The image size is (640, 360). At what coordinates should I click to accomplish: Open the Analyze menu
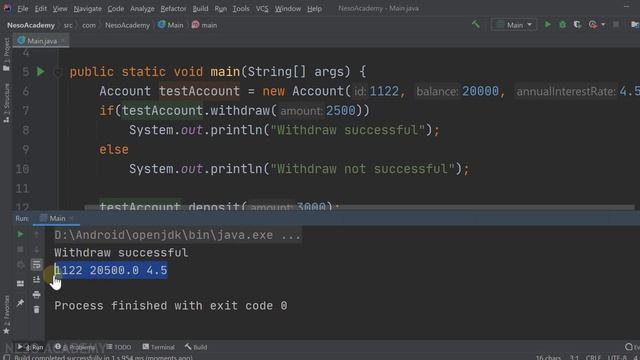pyautogui.click(x=142, y=9)
